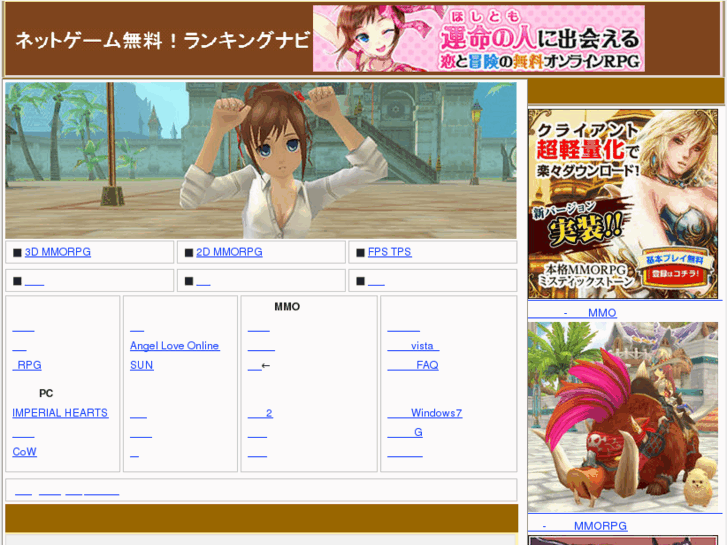
Task: Open the link ending in 2
Action: (x=260, y=413)
